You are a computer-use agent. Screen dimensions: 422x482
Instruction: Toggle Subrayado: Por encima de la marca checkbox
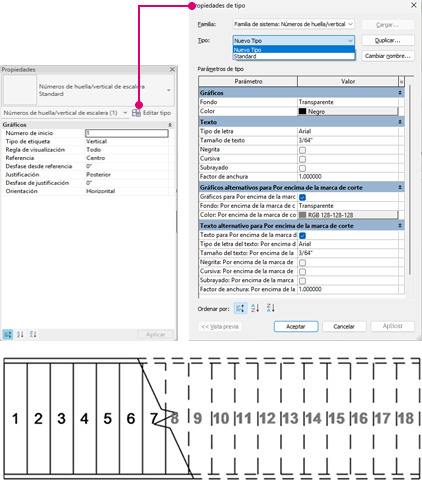coord(302,281)
